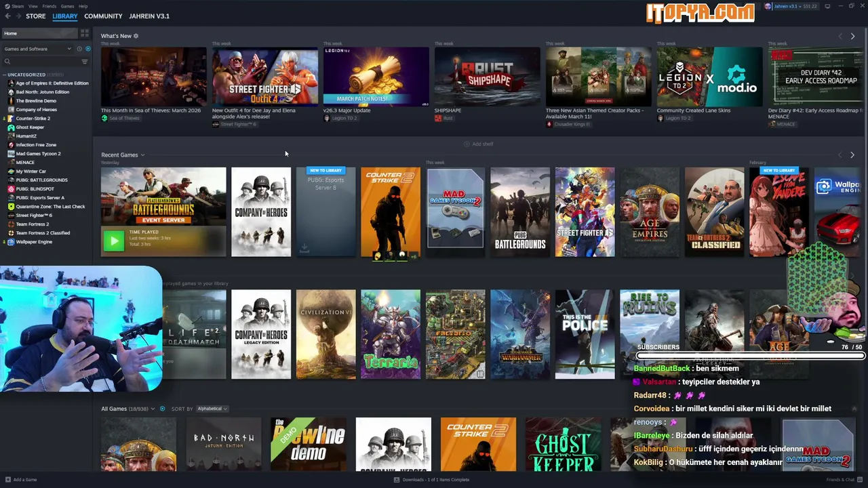Open Counter-Strike 2 in the sidebar list
Image resolution: width=868 pixels, height=488 pixels.
point(33,119)
